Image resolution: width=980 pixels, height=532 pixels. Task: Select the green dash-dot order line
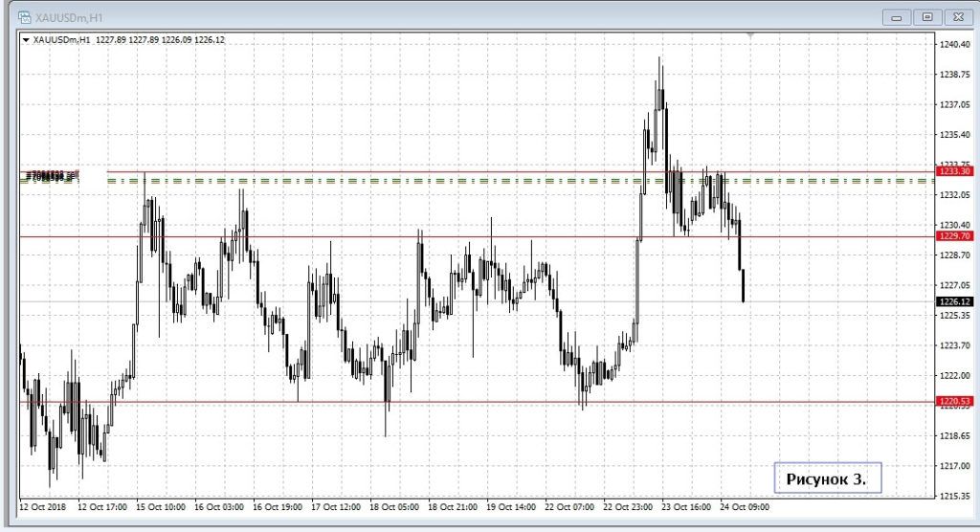[383, 180]
